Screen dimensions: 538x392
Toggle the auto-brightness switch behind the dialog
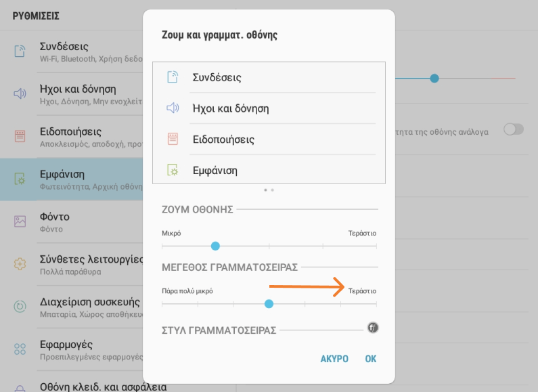514,129
